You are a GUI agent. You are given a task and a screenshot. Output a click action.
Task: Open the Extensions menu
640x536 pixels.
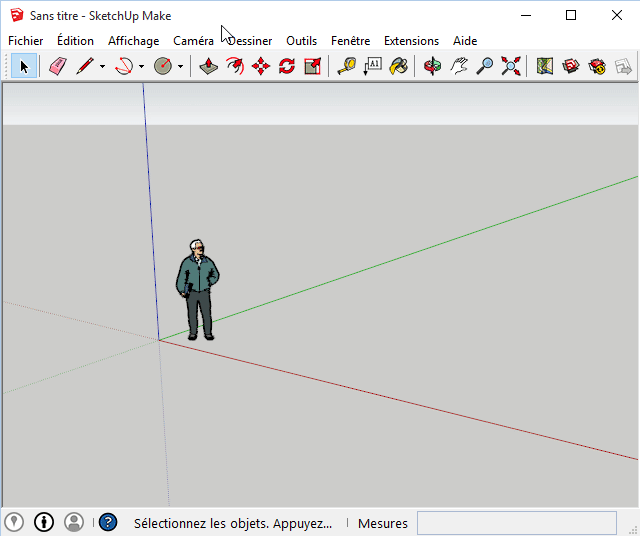point(411,41)
